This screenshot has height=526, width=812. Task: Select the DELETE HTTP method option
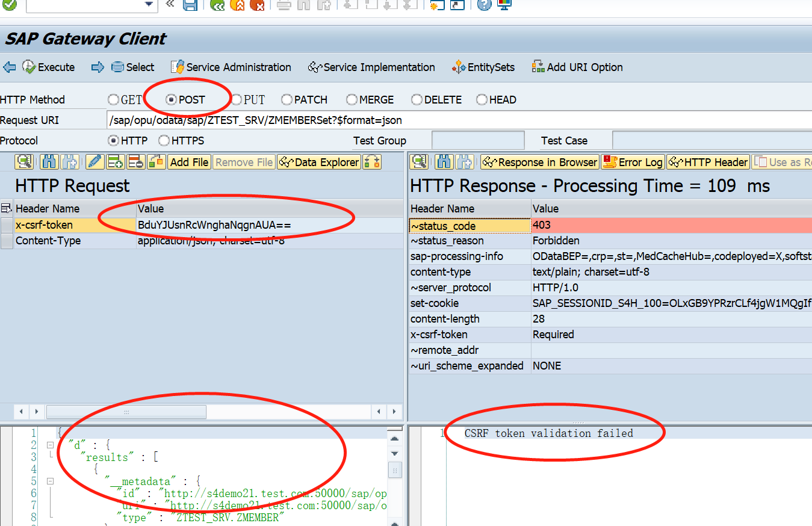417,100
